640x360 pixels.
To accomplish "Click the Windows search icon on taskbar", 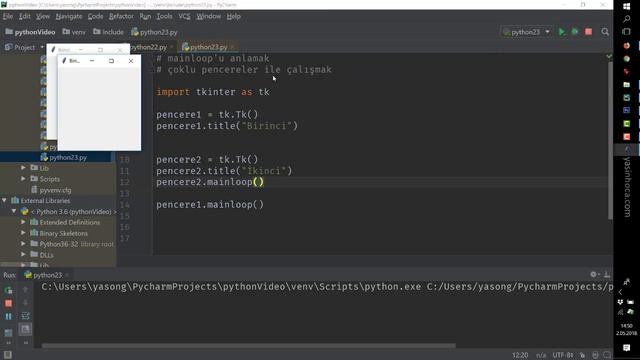I will click(x=627, y=19).
